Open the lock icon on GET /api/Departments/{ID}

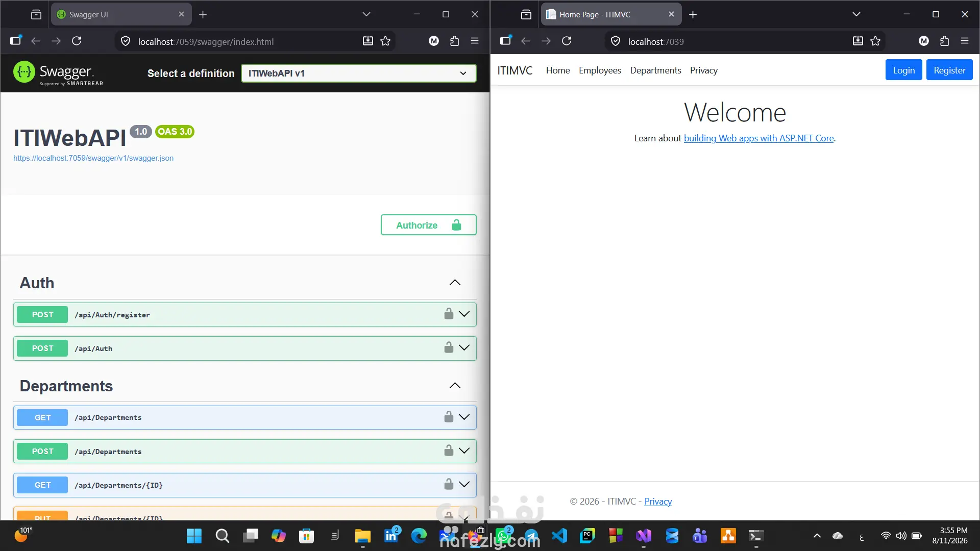tap(449, 484)
